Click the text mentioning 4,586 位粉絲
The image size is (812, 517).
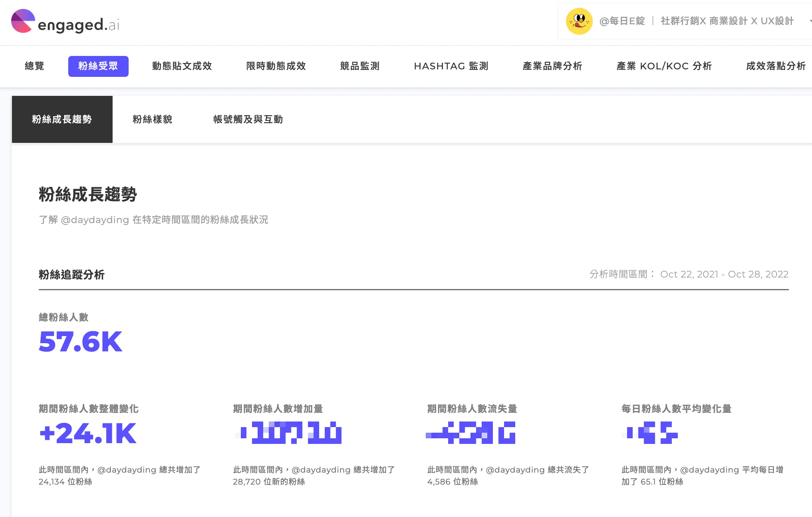[508, 476]
